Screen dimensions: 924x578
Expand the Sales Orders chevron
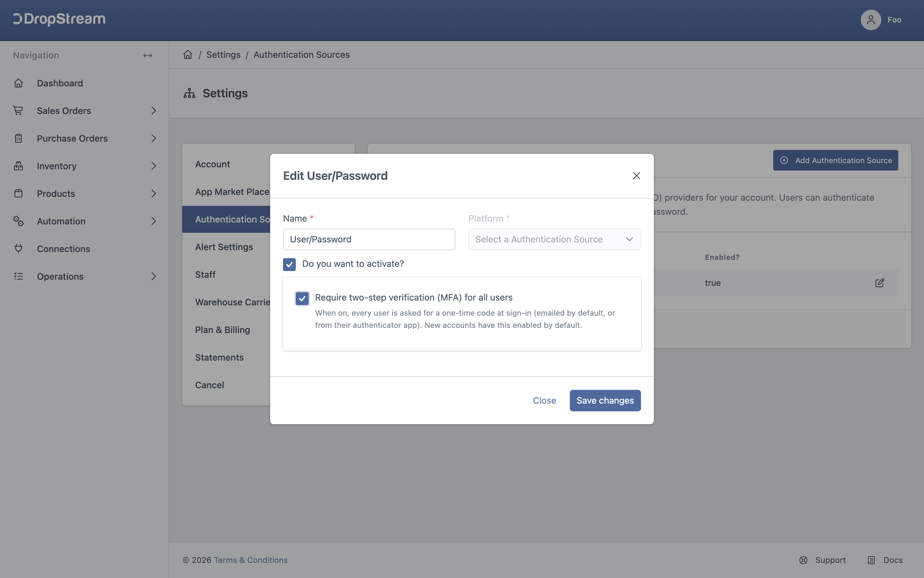[x=153, y=110]
